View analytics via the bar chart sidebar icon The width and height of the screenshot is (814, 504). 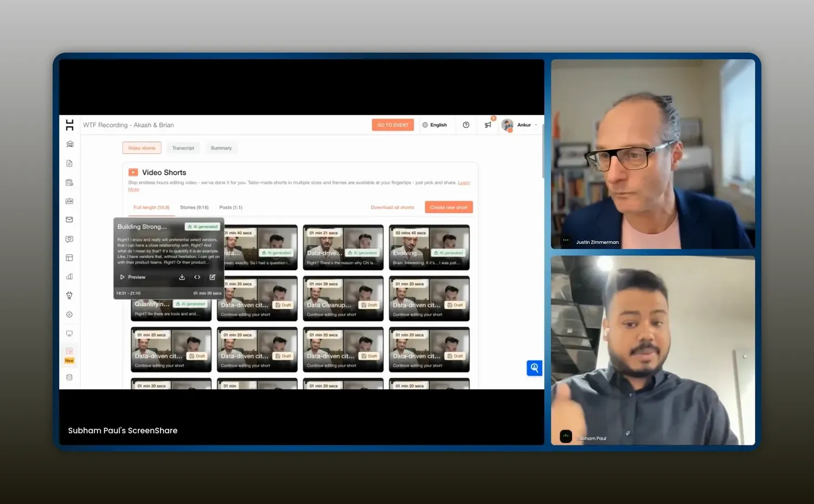(69, 276)
